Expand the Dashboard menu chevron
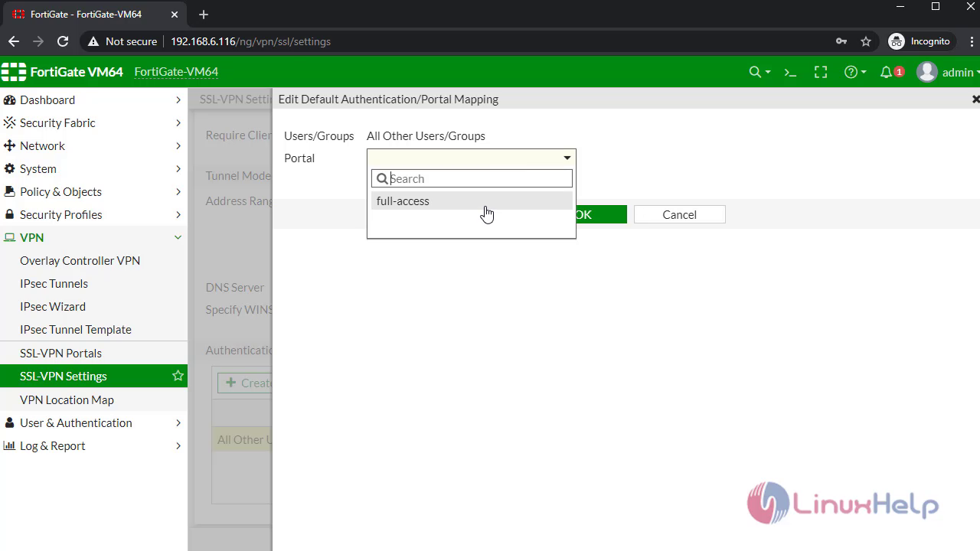The width and height of the screenshot is (980, 551). 178,100
